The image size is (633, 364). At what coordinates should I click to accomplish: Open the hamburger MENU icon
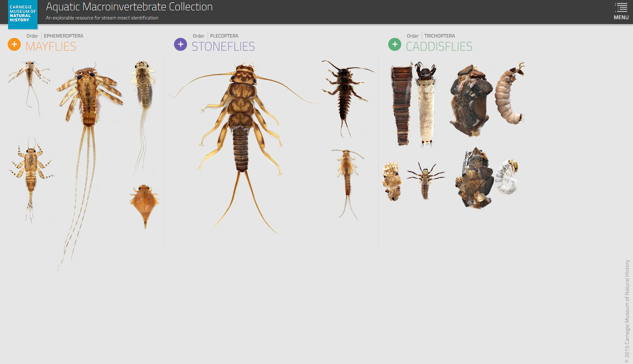[x=621, y=11]
